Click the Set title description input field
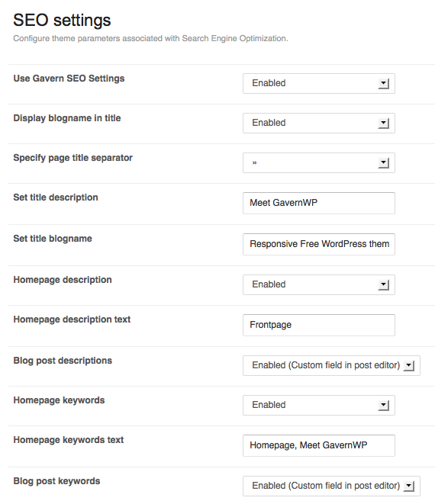This screenshot has height=504, width=435. [x=319, y=203]
